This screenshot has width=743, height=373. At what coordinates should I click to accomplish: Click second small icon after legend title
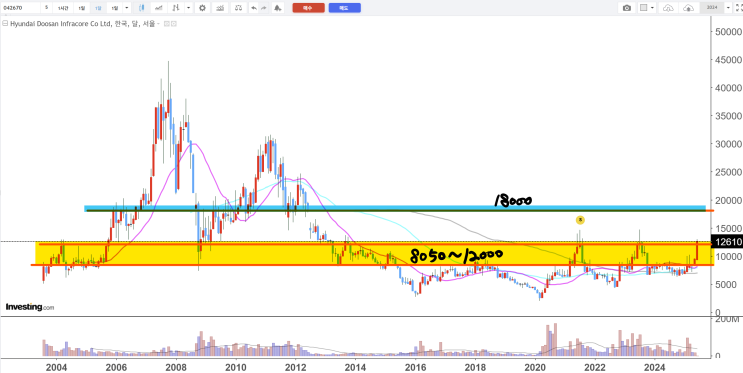click(x=173, y=24)
